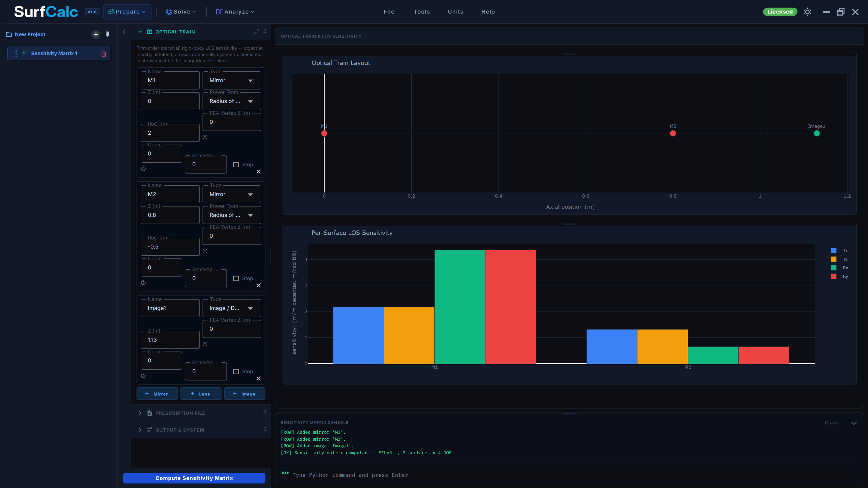Click Compute Sensitivity Matrix button
Image resolution: width=868 pixels, height=488 pixels.
click(194, 478)
